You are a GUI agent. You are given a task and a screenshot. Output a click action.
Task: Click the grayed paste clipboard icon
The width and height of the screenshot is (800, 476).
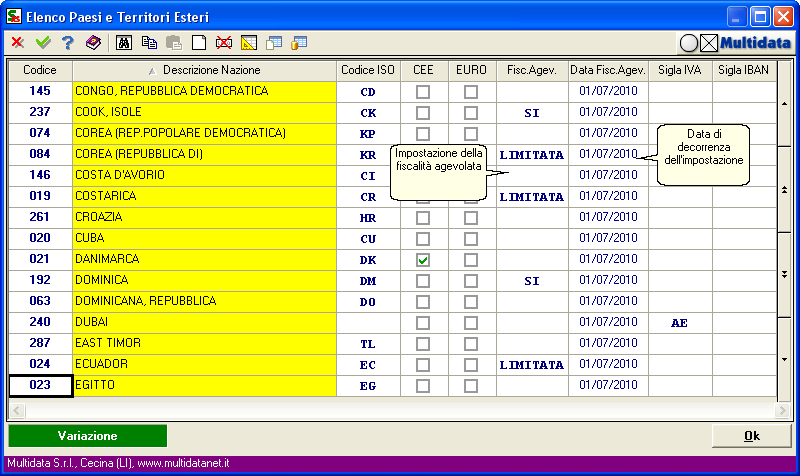(x=174, y=43)
